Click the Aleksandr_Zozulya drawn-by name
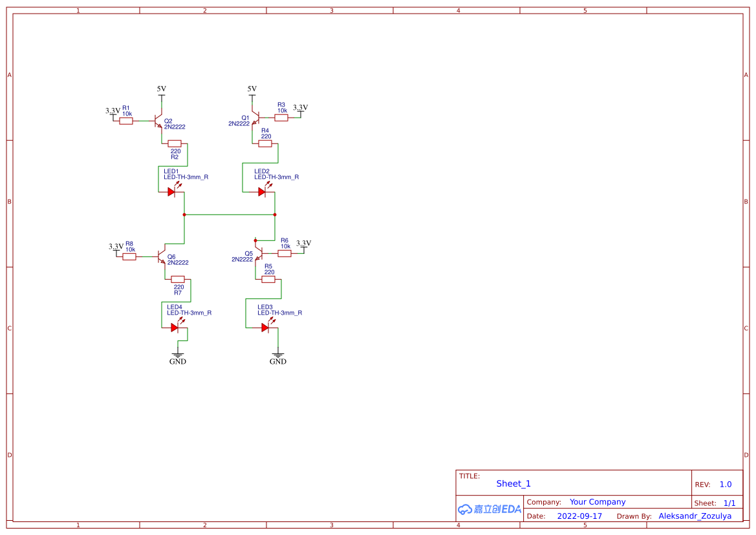Image resolution: width=756 pixels, height=535 pixels. 696,516
